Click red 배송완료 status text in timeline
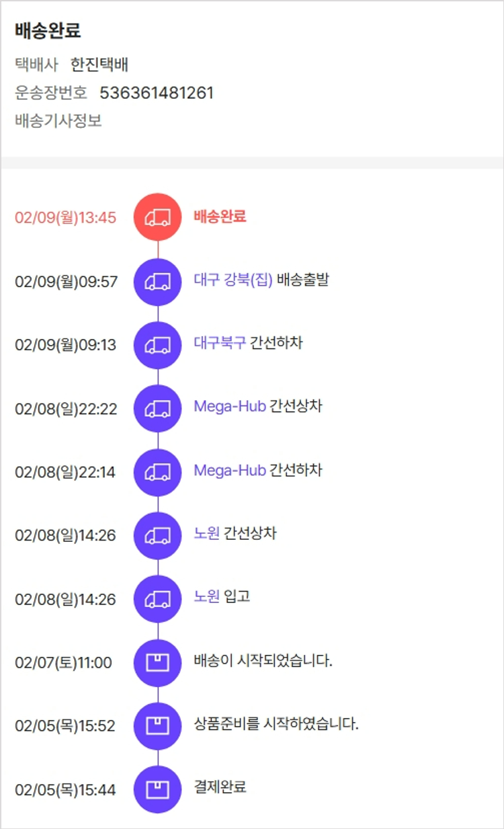This screenshot has width=504, height=829. [x=220, y=216]
